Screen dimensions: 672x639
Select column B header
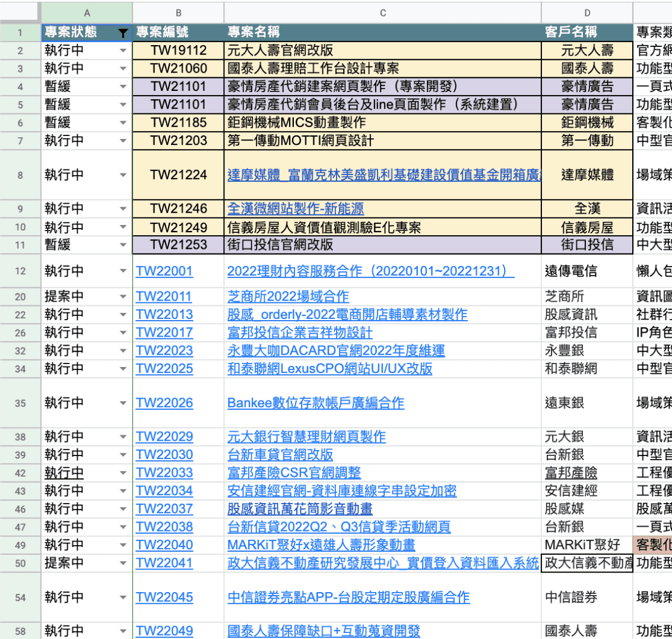[178, 13]
